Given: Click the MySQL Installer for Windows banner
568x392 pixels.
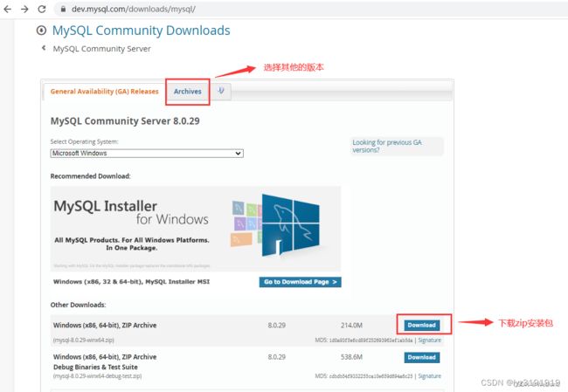Looking at the screenshot, I should pyautogui.click(x=196, y=229).
